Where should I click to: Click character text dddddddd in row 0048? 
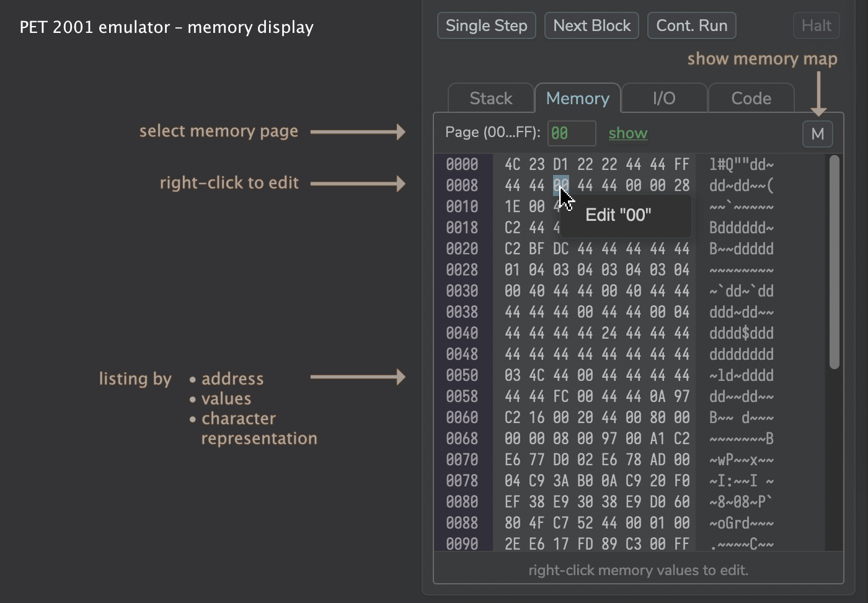click(x=742, y=354)
